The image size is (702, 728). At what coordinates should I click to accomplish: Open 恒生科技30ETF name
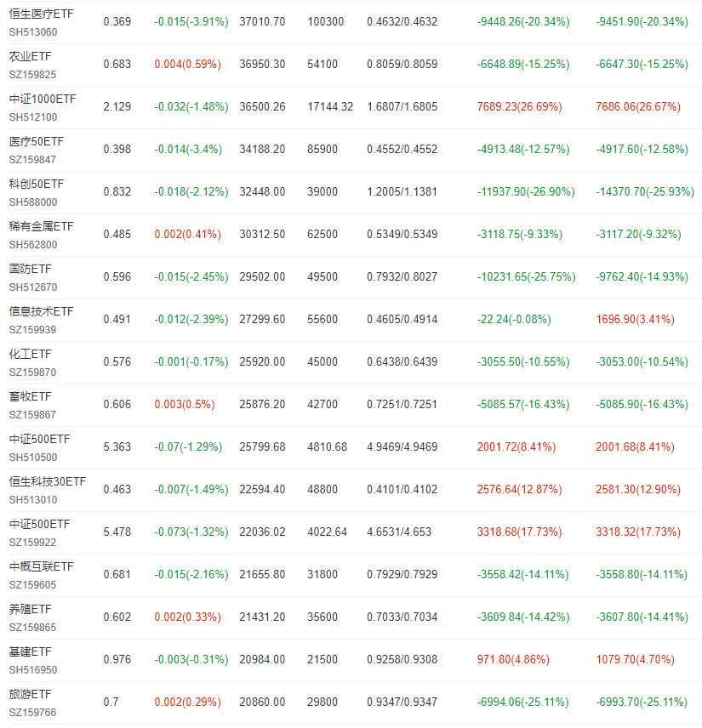tap(48, 482)
